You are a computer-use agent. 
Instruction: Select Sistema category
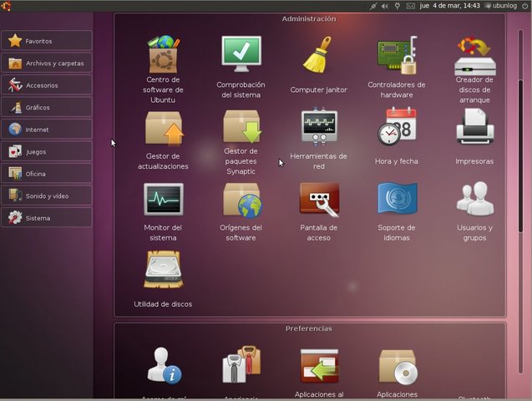click(x=47, y=217)
